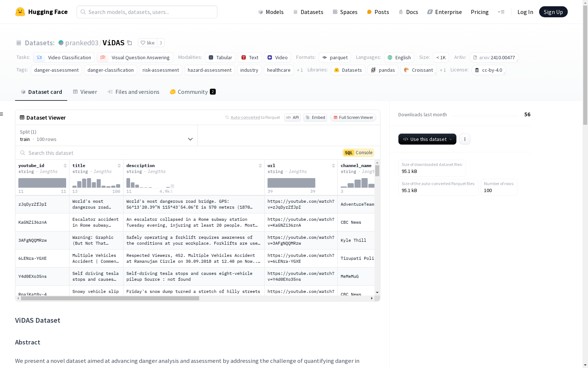Click the Embed button
The width and height of the screenshot is (588, 368).
[x=315, y=117]
